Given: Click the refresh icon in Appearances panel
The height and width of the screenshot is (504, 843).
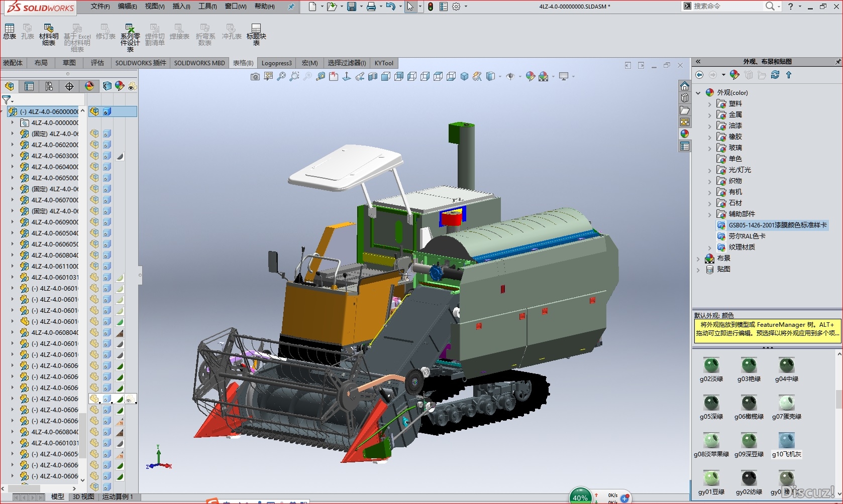Looking at the screenshot, I should coord(775,75).
